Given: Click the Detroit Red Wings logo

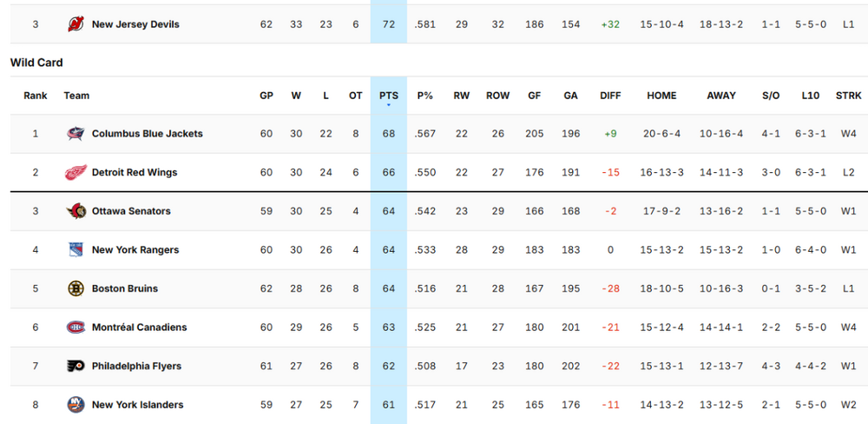Looking at the screenshot, I should (76, 172).
